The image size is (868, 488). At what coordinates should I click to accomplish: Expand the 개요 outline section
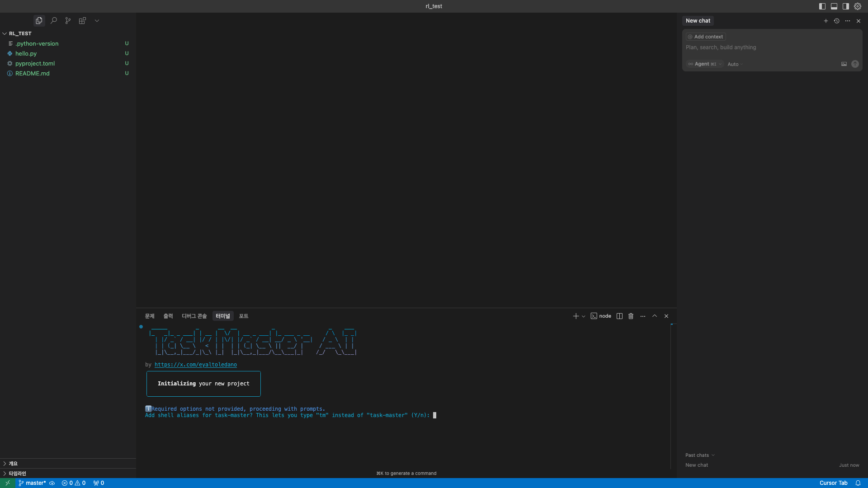click(68, 464)
